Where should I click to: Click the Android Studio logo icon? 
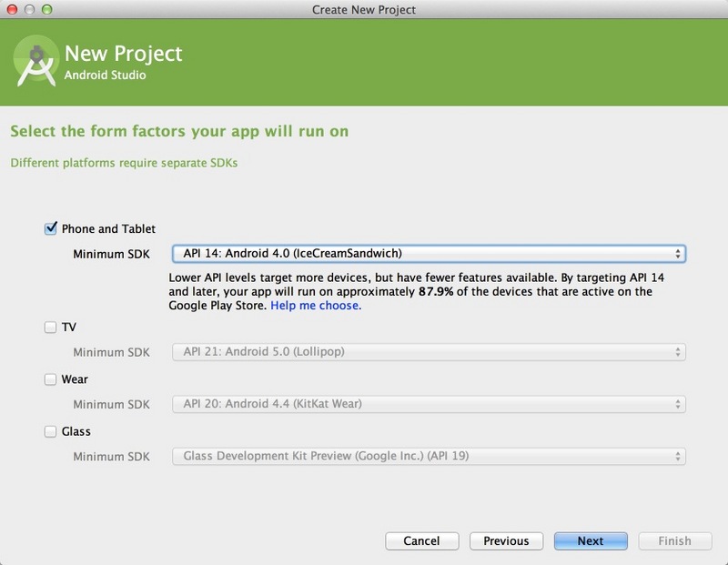click(35, 62)
